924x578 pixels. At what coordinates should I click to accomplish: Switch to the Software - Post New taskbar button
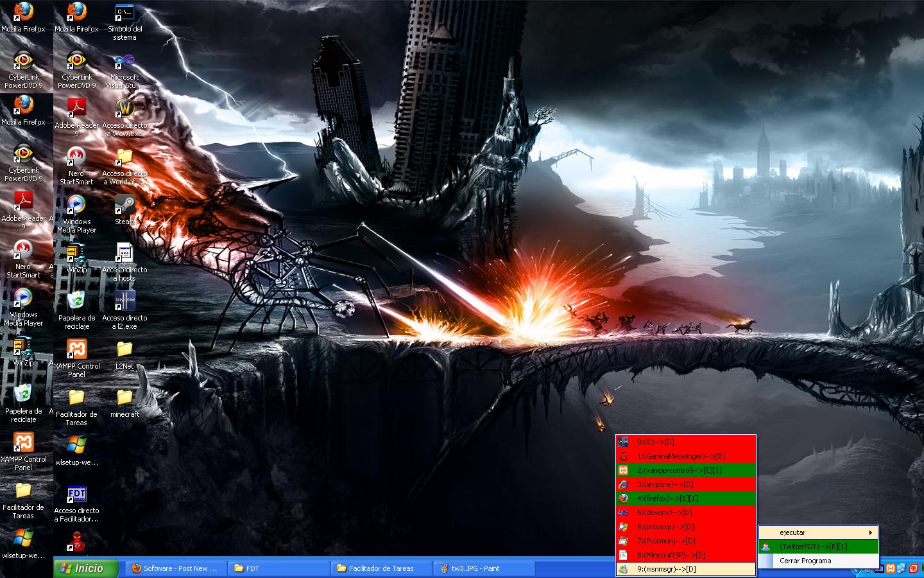[x=175, y=568]
